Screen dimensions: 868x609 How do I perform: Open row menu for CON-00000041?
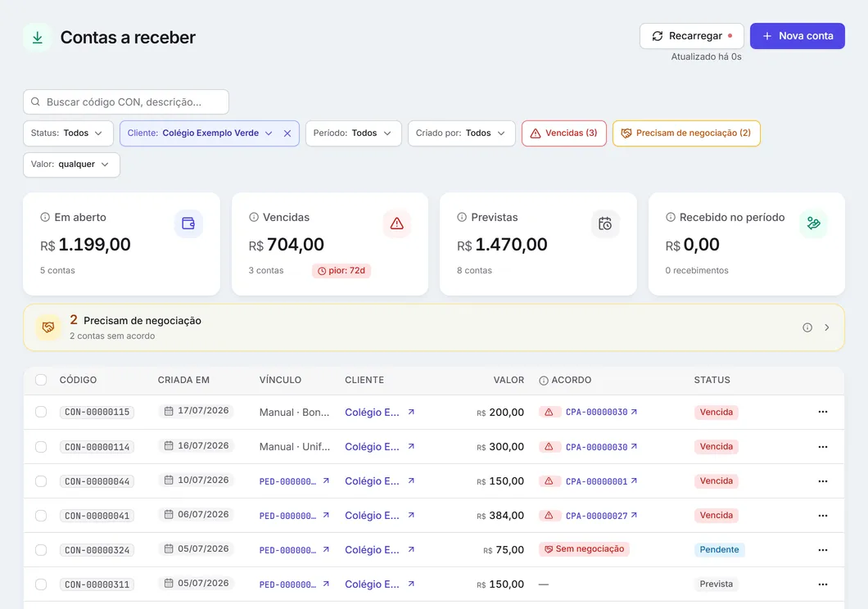click(x=823, y=515)
